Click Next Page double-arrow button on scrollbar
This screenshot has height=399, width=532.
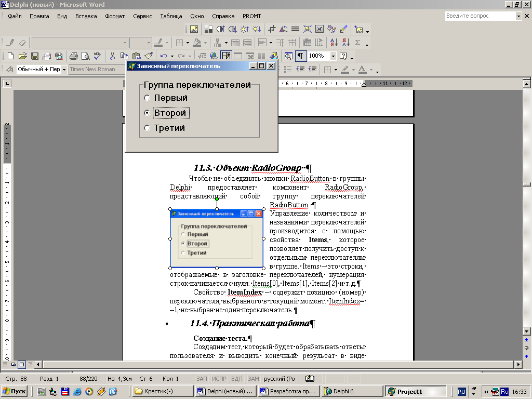click(x=526, y=356)
